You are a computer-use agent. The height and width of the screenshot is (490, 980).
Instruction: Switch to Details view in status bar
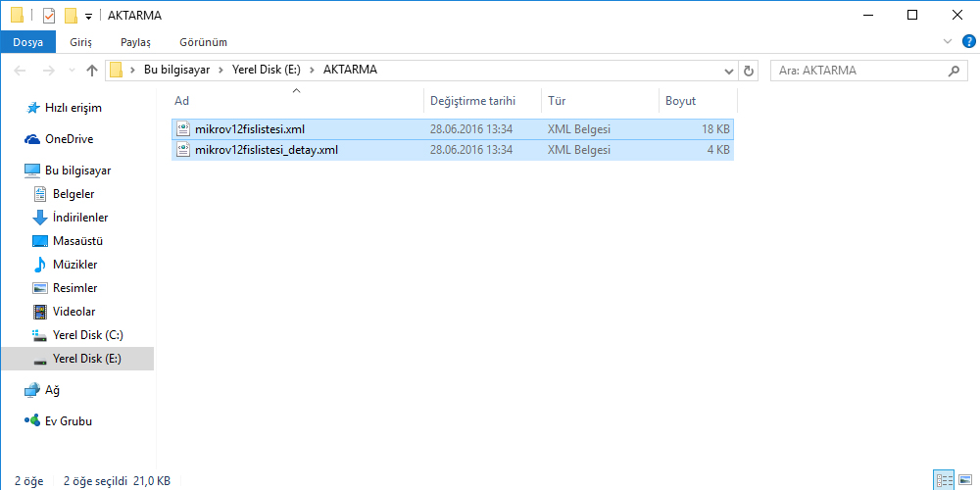coord(944,480)
